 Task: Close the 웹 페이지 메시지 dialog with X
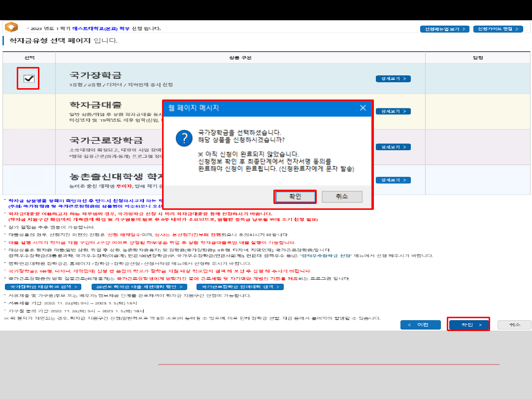point(363,108)
